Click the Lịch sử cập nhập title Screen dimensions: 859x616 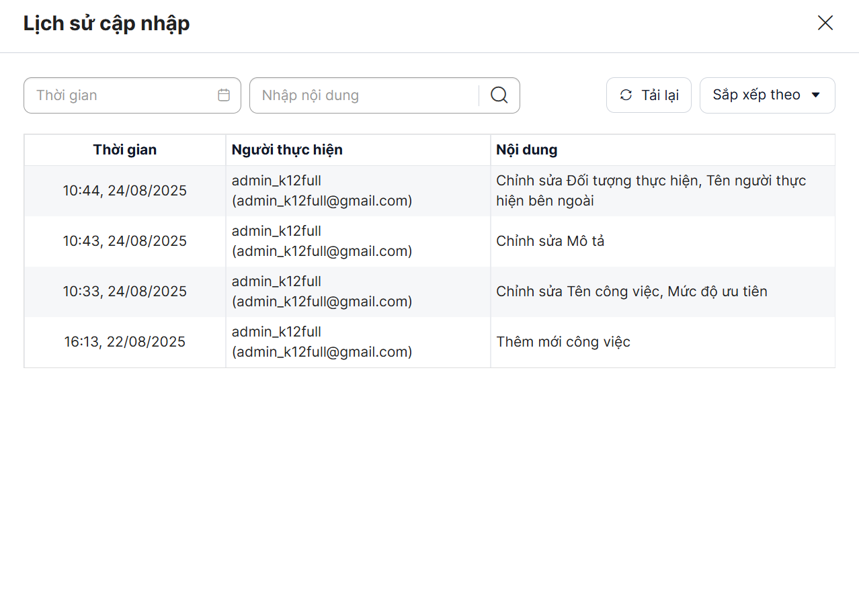[106, 24]
